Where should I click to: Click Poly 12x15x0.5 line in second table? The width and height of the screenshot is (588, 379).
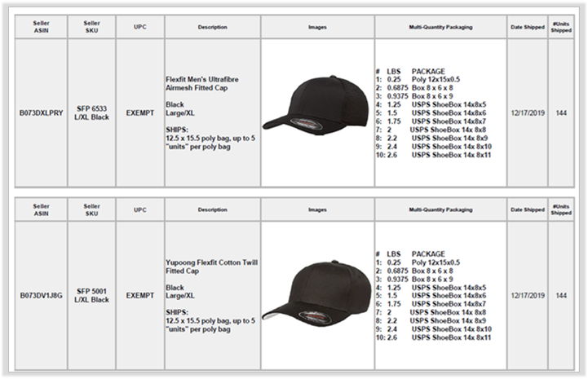[418, 262]
